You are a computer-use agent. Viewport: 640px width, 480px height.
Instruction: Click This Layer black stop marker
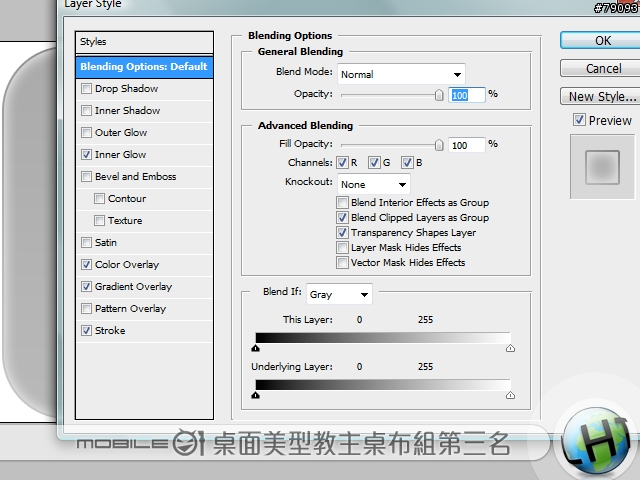point(256,348)
